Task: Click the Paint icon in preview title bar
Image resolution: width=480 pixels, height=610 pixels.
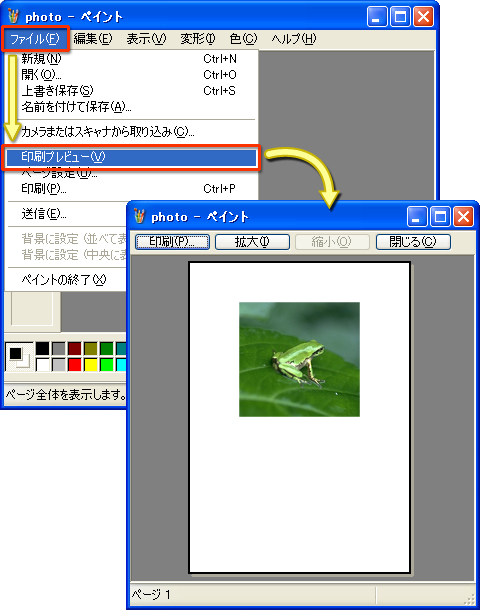Action: click(x=139, y=216)
